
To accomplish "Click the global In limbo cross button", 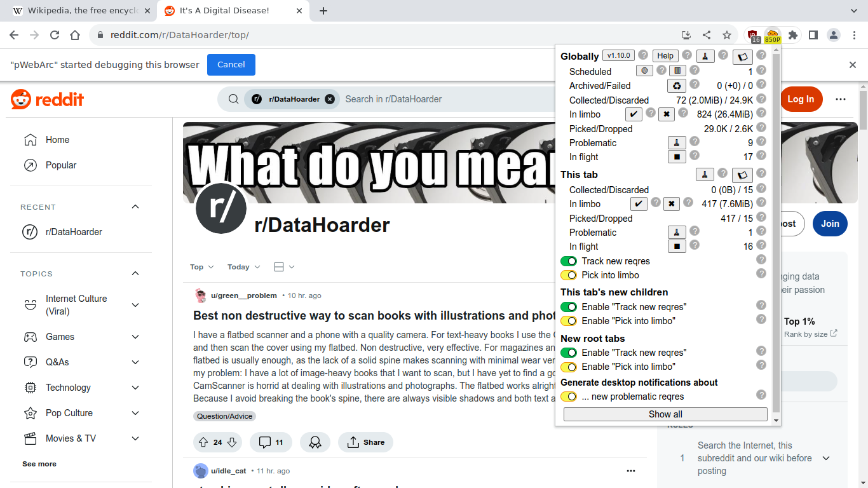I will (666, 114).
